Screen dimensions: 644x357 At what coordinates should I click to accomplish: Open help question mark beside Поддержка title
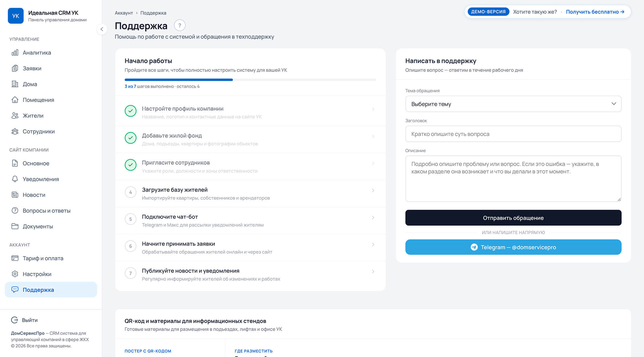pos(180,25)
